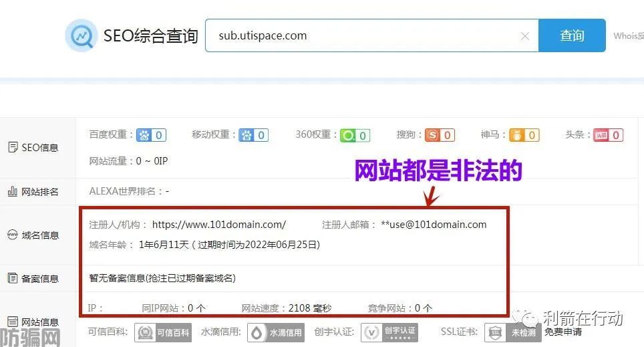
Task: Click the 创宇认证 badge
Action: click(389, 332)
